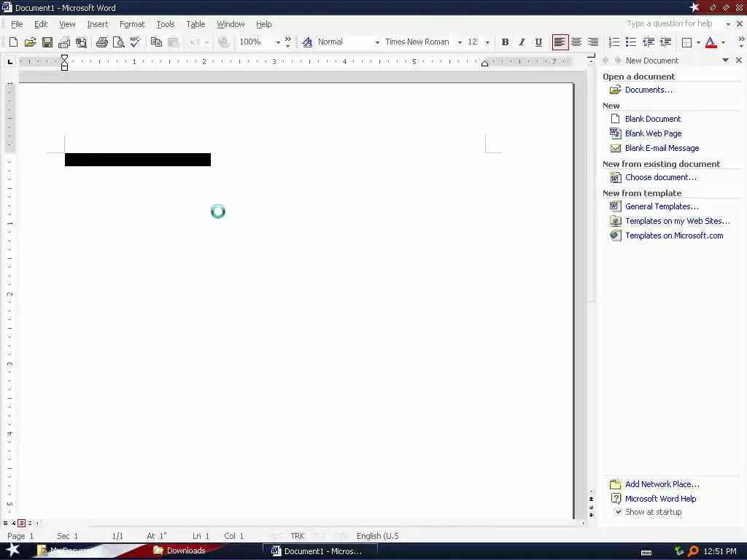Save the document with the floppy disk icon
The width and height of the screenshot is (747, 560).
(x=47, y=42)
